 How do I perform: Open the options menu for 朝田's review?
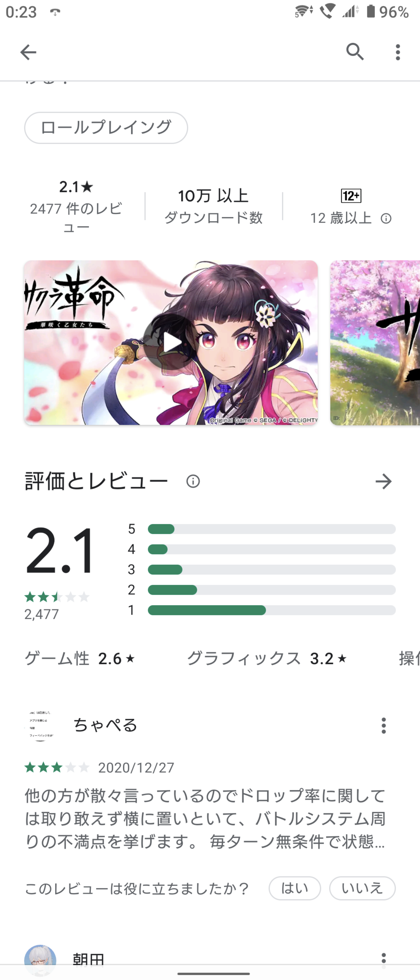tap(383, 959)
